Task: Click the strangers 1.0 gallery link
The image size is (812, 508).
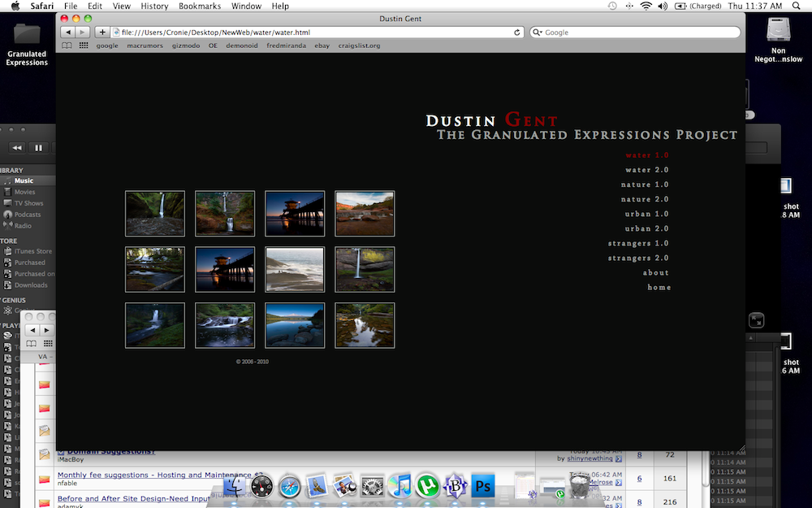Action: pyautogui.click(x=638, y=243)
